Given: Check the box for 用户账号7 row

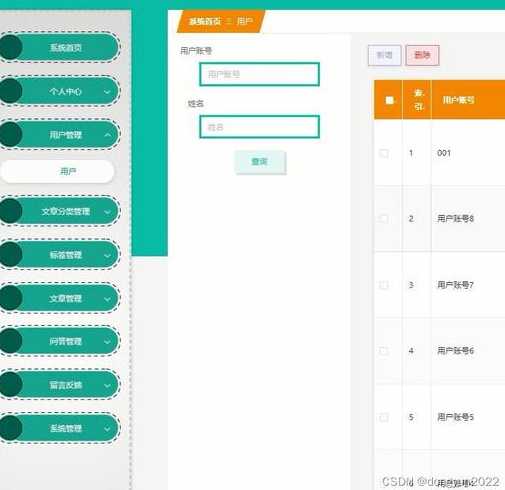Looking at the screenshot, I should [x=384, y=285].
